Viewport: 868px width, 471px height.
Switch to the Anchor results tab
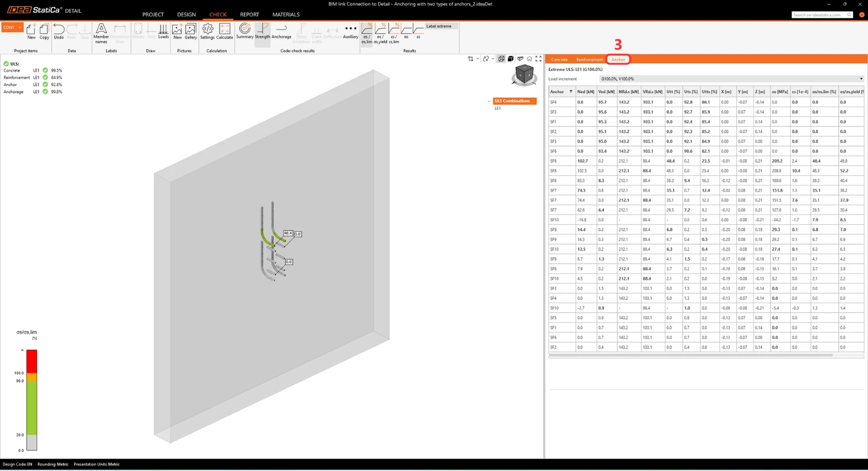coord(618,60)
